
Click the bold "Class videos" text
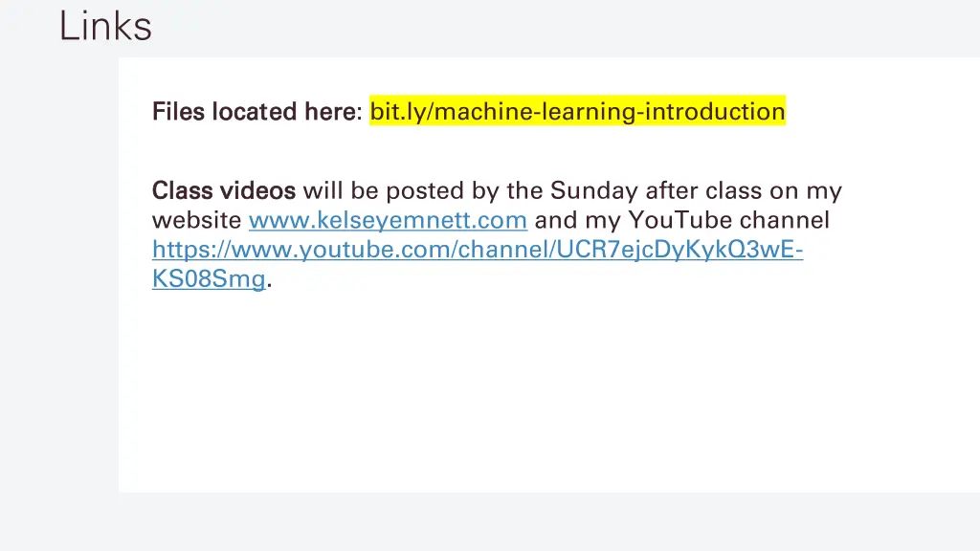click(x=223, y=191)
